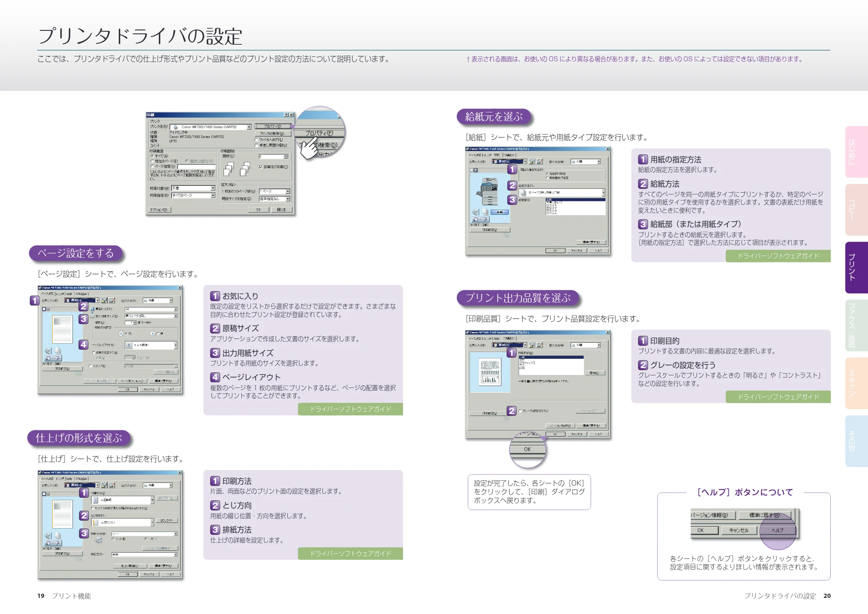Open 給紙方法 dropdown in the 給紙 dialog
This screenshot has width=868, height=614.
(x=603, y=193)
